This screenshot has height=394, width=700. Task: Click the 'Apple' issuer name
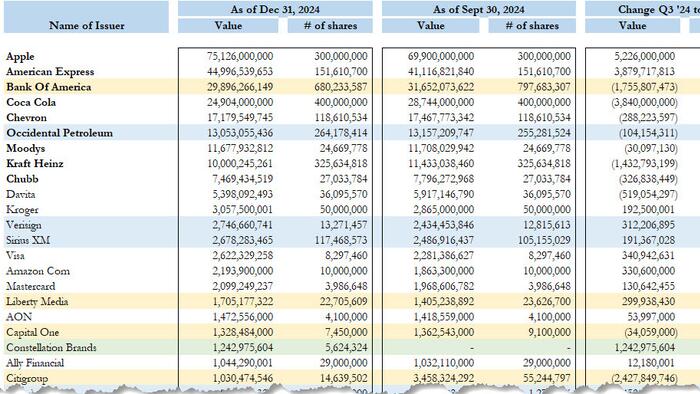click(20, 56)
